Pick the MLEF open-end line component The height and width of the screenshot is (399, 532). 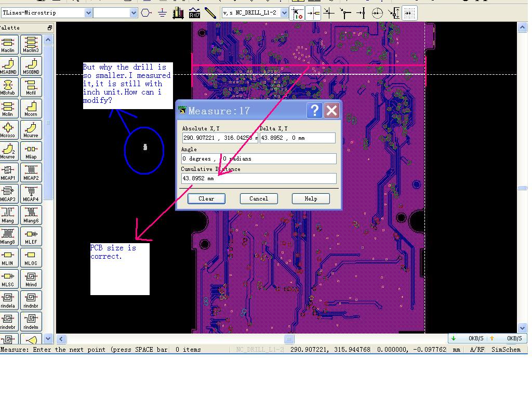pyautogui.click(x=31, y=237)
